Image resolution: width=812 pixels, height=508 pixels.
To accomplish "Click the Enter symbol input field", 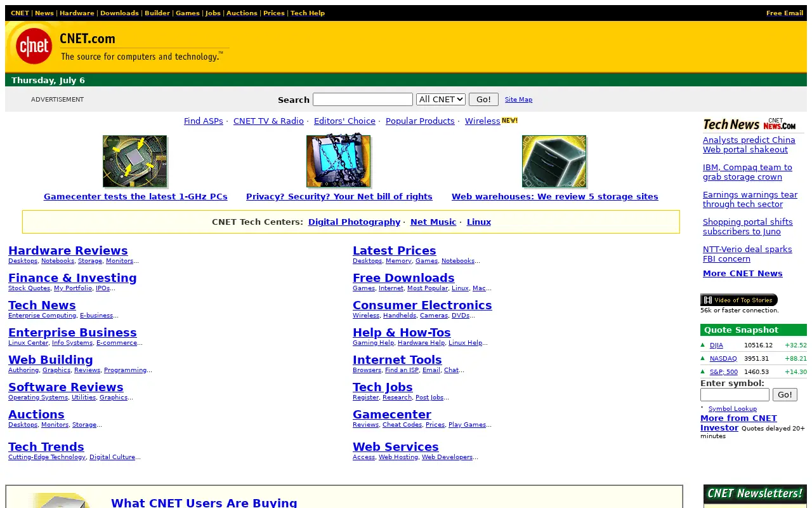I will [735, 394].
